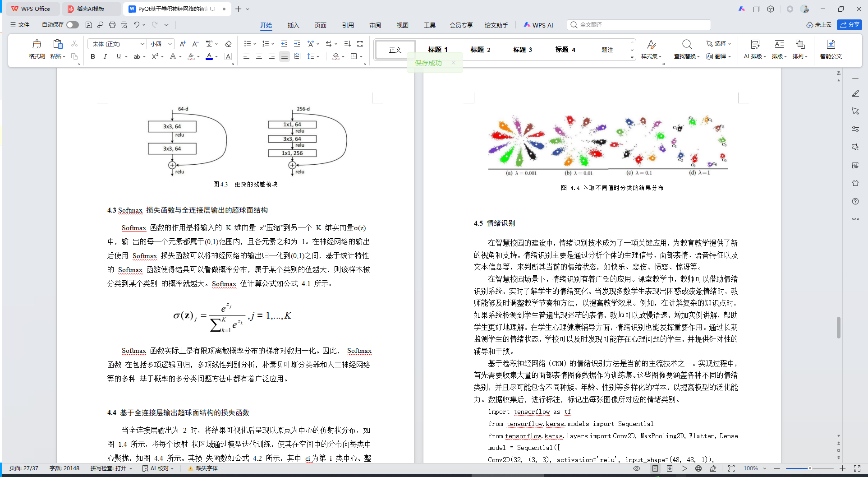Expand the font color dropdown arrow
Viewport: 868px width, 477px height.
click(216, 57)
